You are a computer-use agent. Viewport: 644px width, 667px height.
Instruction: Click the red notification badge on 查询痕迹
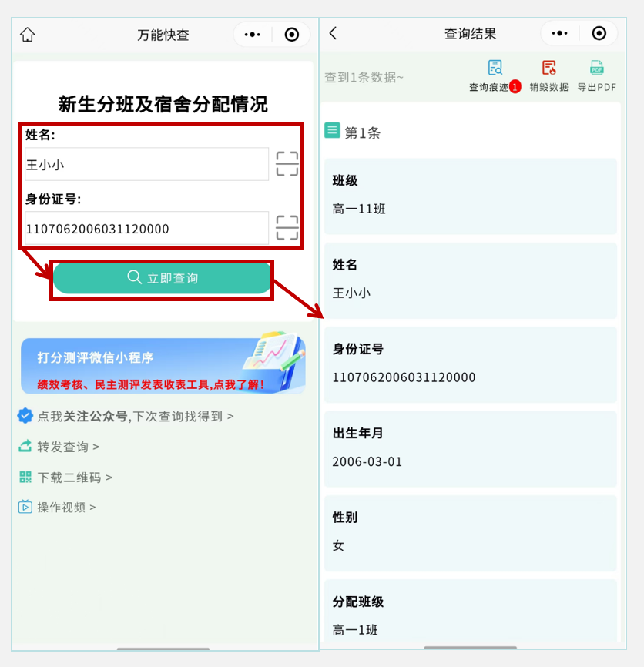point(515,87)
